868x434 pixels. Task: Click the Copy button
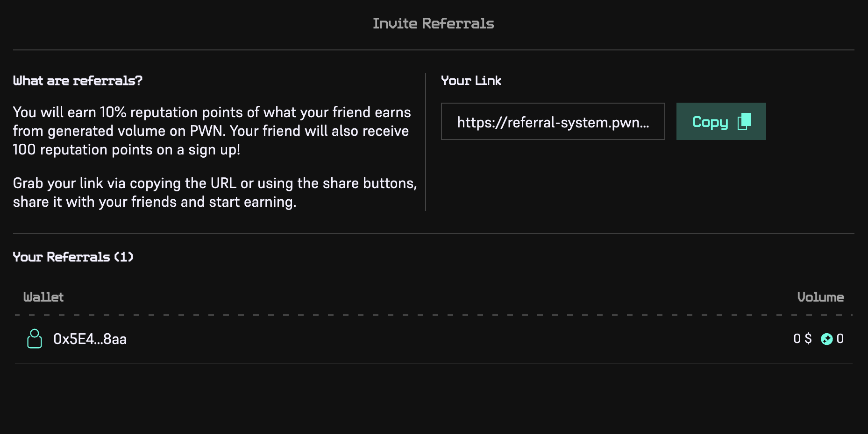[720, 121]
